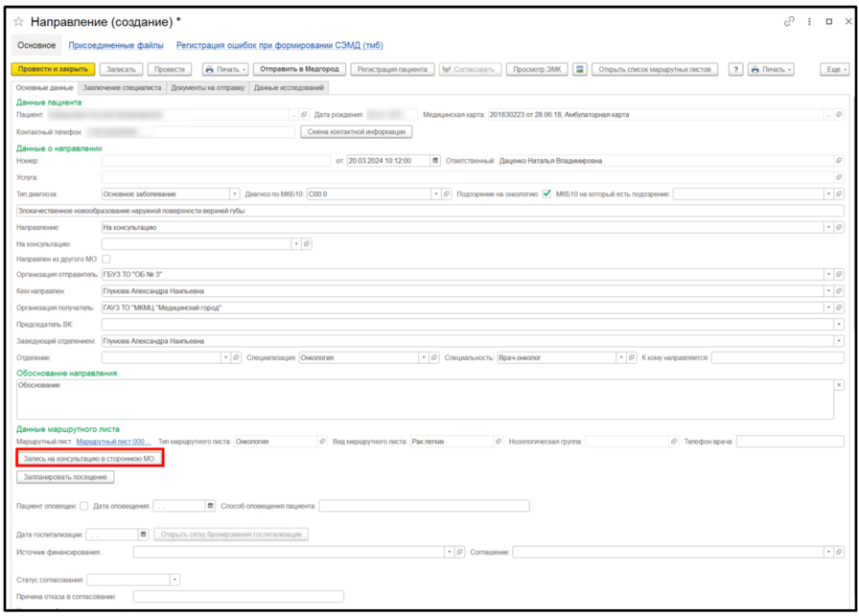Check the Направлен из другого МО box

click(106, 260)
